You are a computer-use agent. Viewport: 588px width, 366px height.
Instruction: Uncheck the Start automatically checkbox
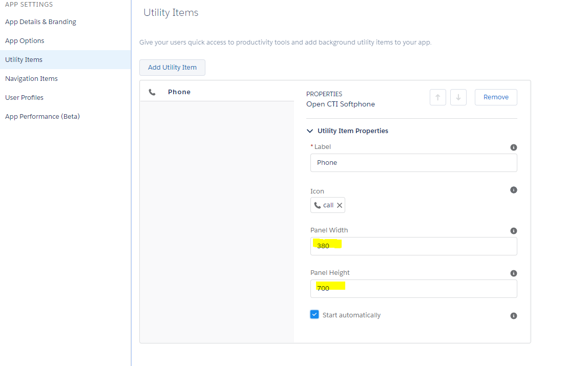(x=314, y=314)
